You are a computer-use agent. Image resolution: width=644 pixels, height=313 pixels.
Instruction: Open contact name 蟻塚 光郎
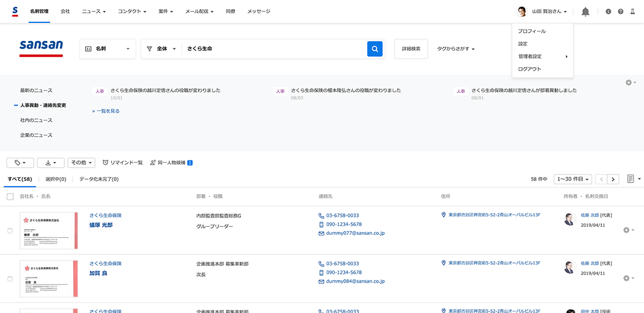[101, 225]
